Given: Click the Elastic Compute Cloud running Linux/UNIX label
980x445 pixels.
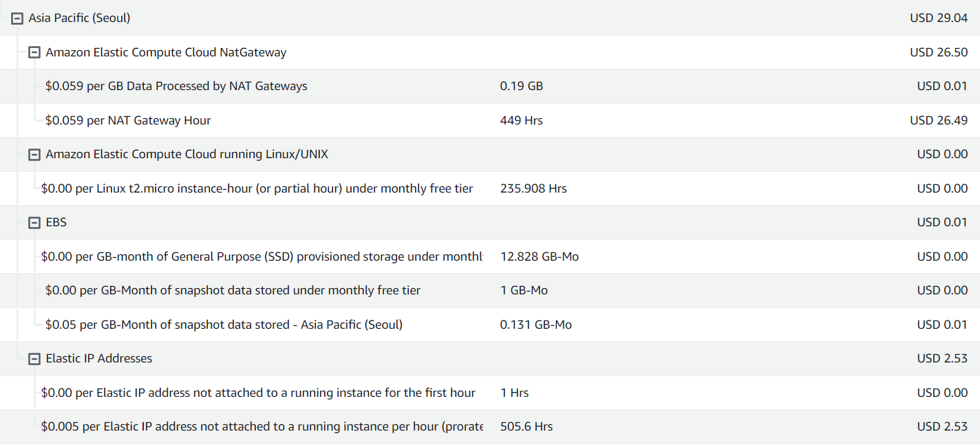Looking at the screenshot, I should tap(187, 154).
